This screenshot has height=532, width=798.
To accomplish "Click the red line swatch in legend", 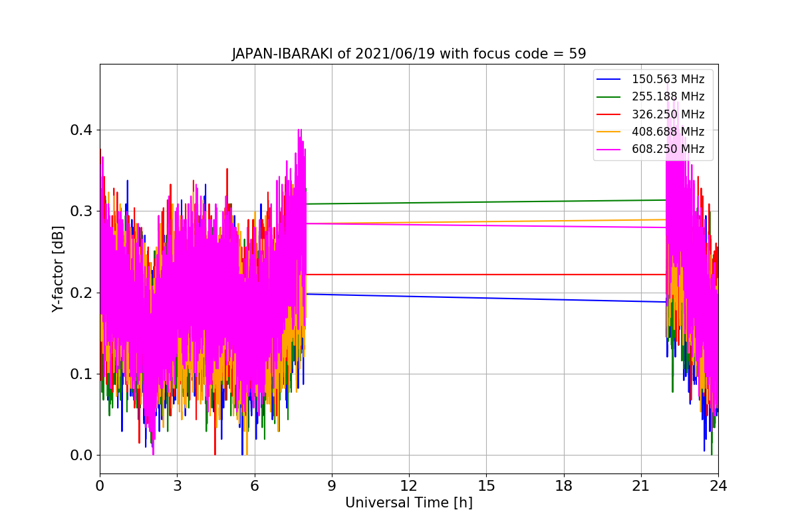I will (x=609, y=114).
